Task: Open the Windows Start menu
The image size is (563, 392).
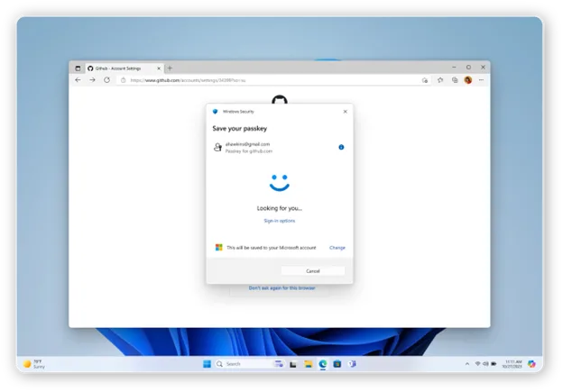Action: (207, 364)
